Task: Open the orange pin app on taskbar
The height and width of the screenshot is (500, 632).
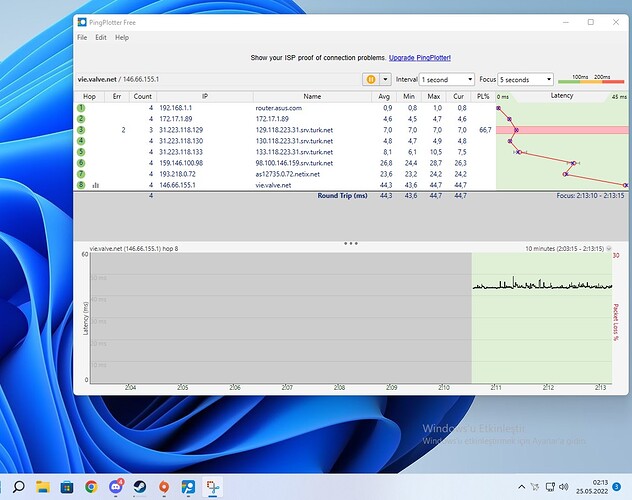Action: coord(164,487)
